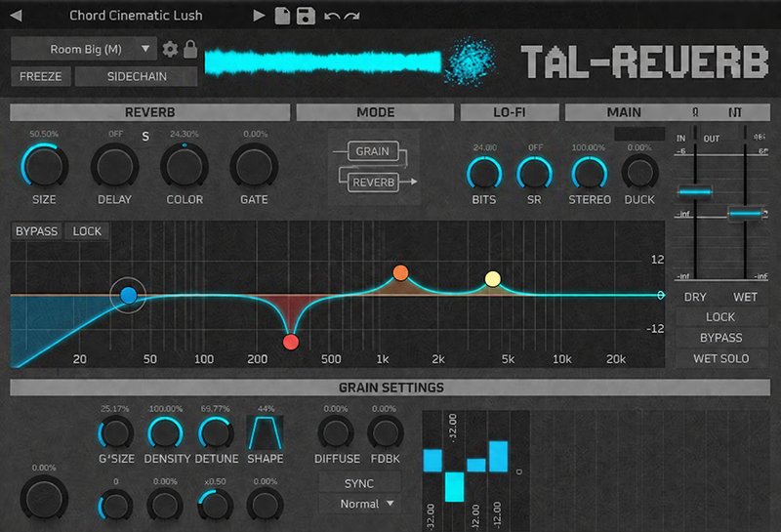
Task: Click the WET level fader handle
Action: pyautogui.click(x=745, y=214)
